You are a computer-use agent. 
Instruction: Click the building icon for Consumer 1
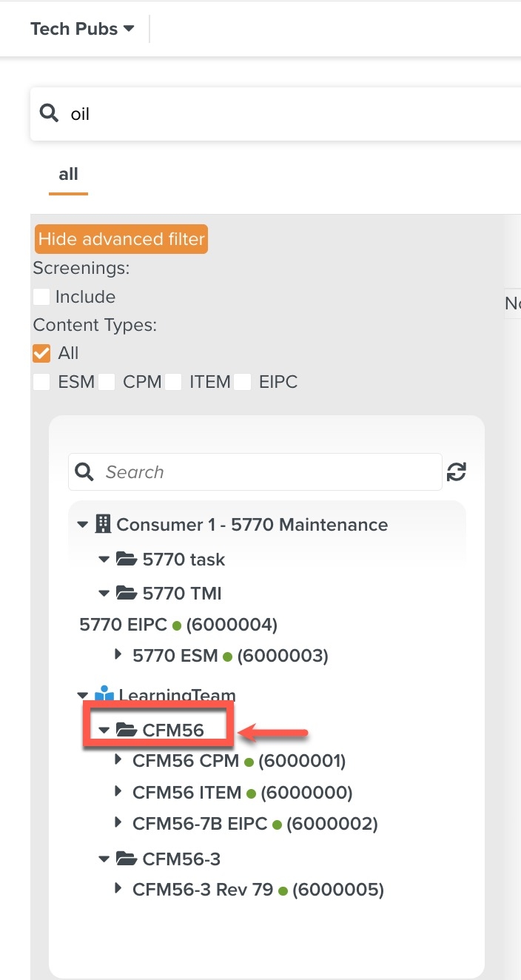(x=103, y=525)
